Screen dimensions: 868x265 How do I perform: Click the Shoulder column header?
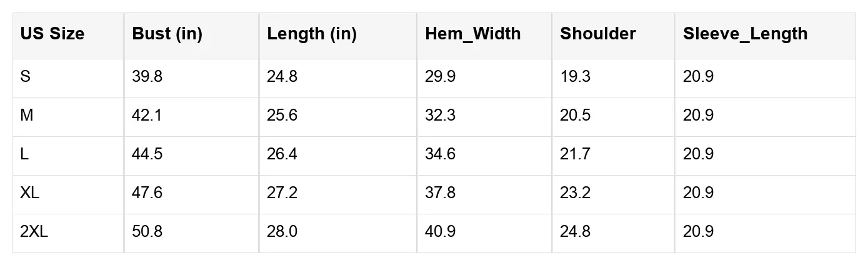pyautogui.click(x=597, y=34)
